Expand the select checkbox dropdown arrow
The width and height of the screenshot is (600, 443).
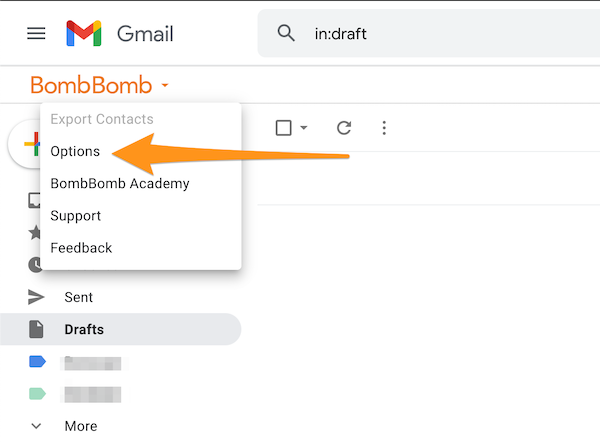click(304, 127)
